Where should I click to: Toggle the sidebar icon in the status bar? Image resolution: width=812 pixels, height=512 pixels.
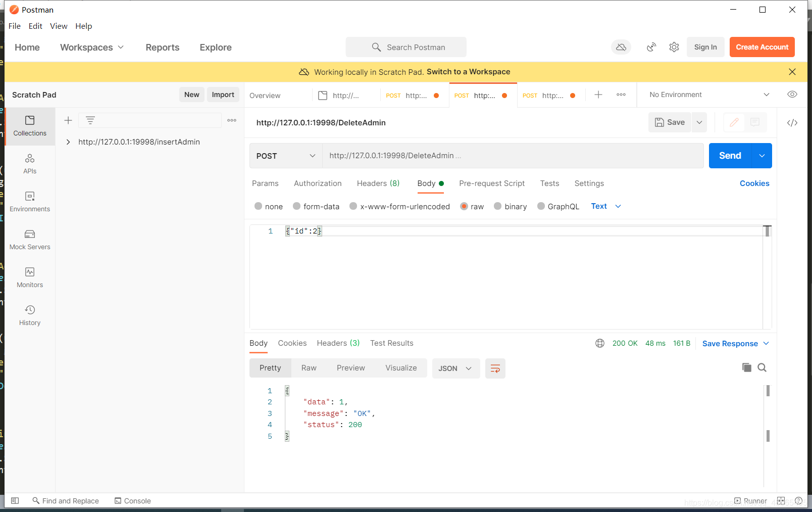pos(15,501)
